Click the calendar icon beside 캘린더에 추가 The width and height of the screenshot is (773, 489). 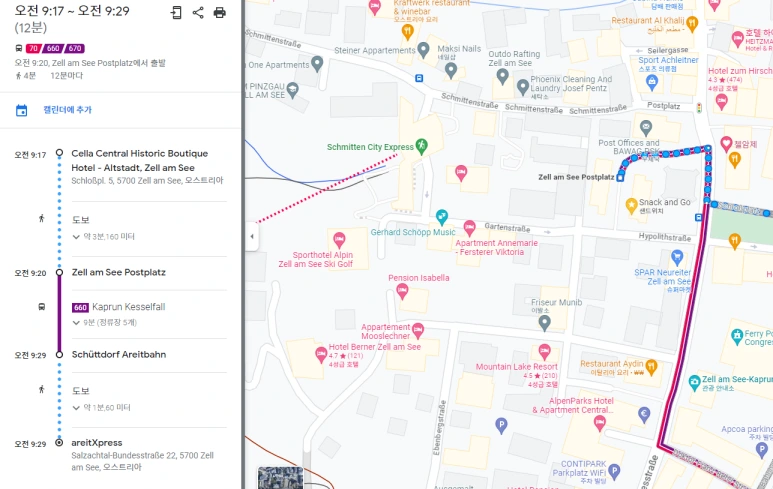click(22, 110)
